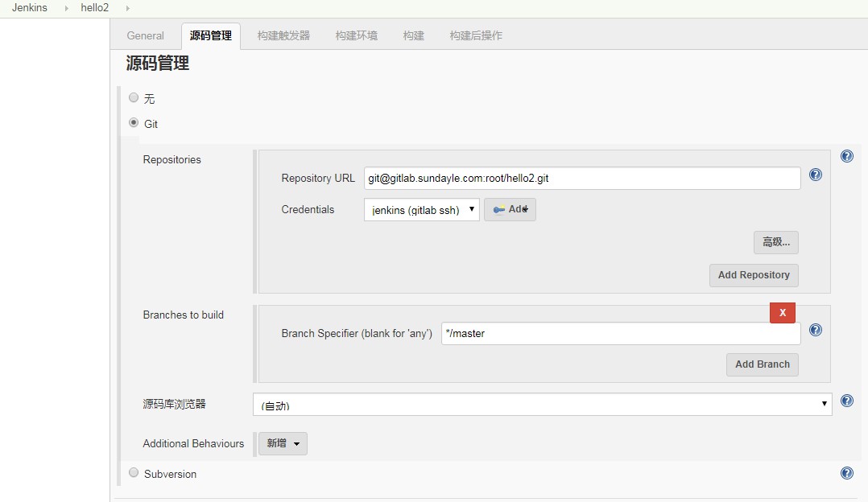Image resolution: width=868 pixels, height=502 pixels.
Task: Expand the 源码库浏览器 dropdown list
Action: (x=541, y=405)
